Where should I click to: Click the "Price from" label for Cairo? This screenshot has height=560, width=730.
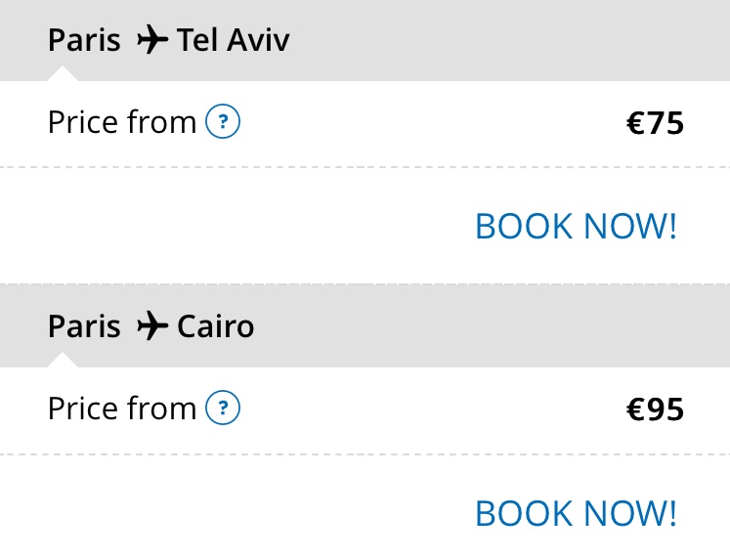122,409
